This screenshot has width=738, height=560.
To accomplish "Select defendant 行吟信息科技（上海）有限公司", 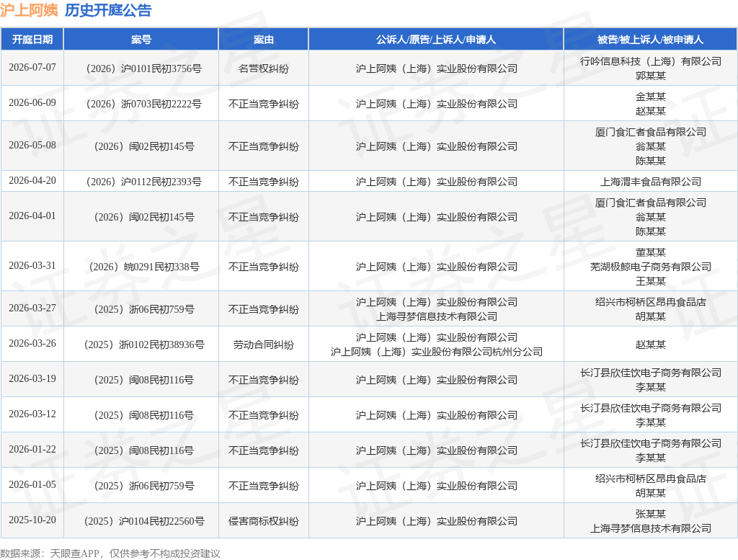I will pos(651,61).
